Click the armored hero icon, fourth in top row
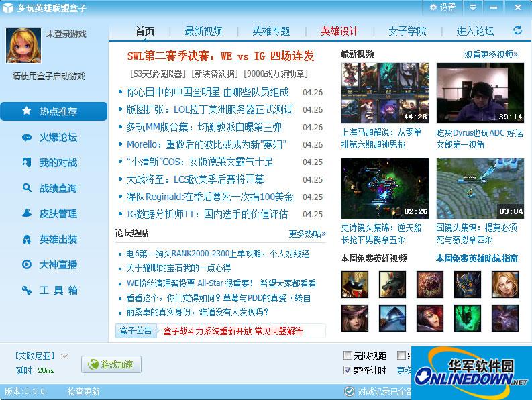Screen dimensions: 532x400 pyautogui.click(x=467, y=285)
